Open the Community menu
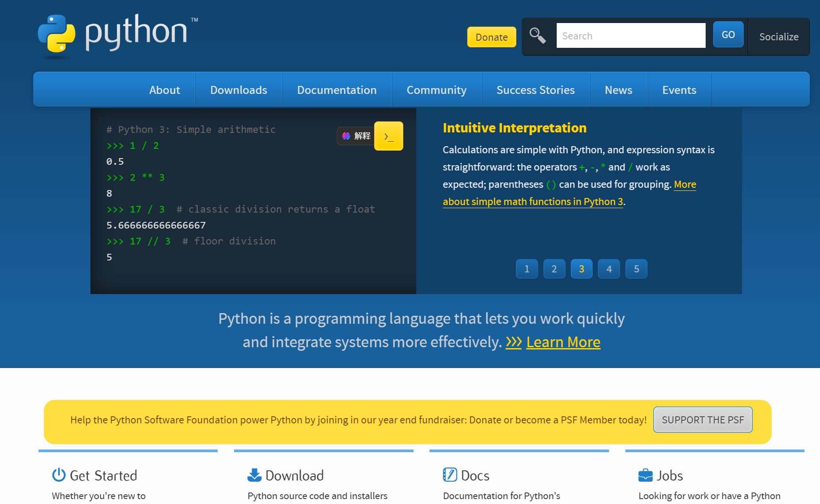Screen dimensions: 820x504 pos(437,90)
